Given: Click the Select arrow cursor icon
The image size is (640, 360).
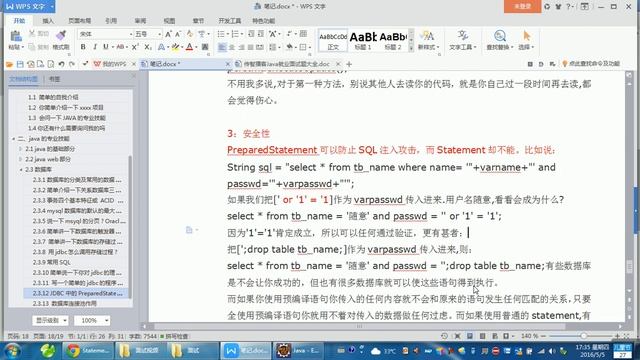Looking at the screenshot, I should (527, 36).
